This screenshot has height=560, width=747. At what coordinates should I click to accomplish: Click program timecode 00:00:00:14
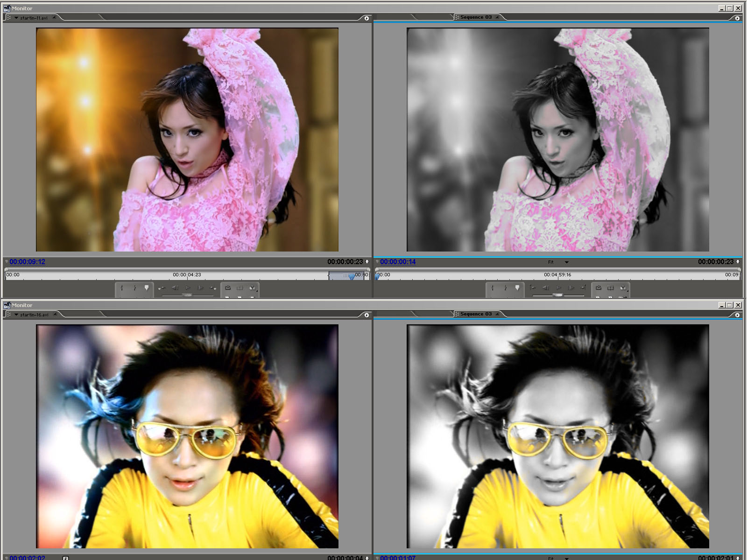pos(398,262)
